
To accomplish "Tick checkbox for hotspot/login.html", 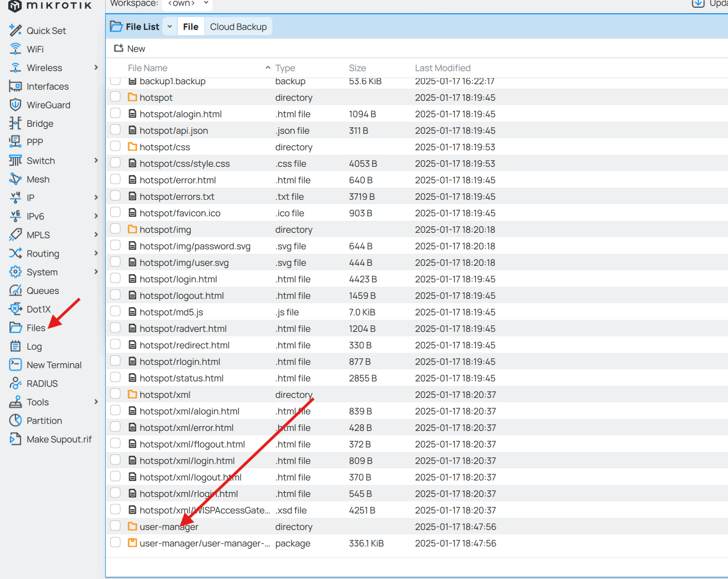I will tap(115, 278).
